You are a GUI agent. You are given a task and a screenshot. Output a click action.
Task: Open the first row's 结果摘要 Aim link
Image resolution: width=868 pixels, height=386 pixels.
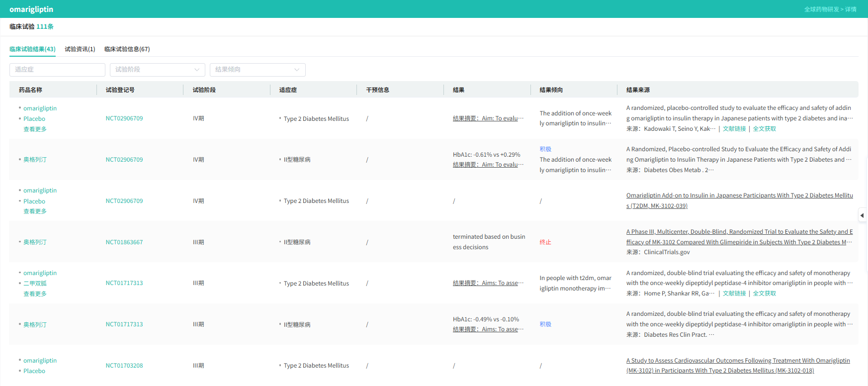click(x=487, y=118)
